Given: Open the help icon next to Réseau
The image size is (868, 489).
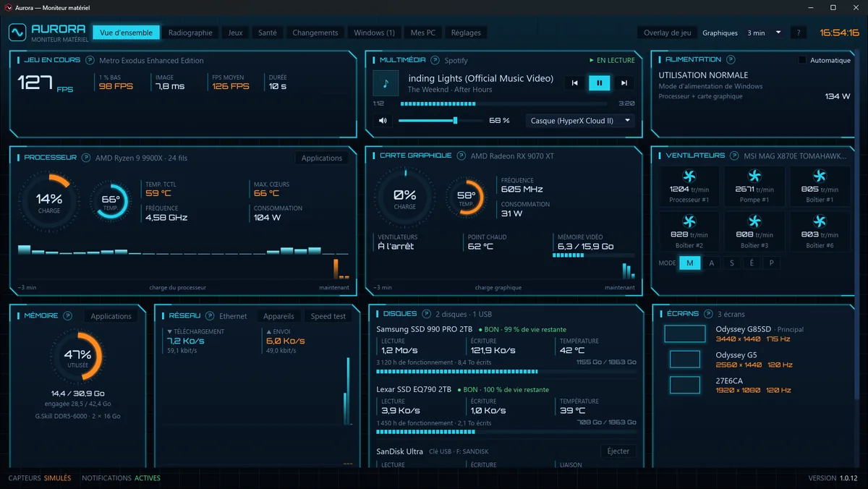Looking at the screenshot, I should point(210,316).
